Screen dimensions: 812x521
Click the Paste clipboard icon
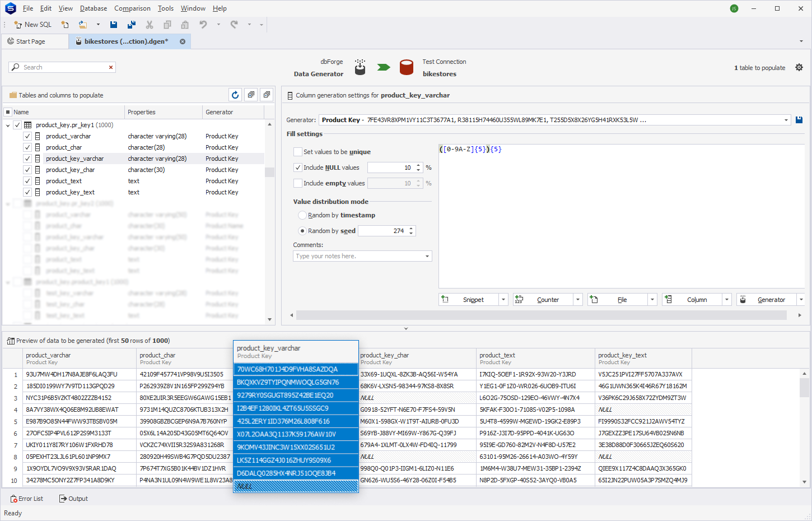(185, 25)
